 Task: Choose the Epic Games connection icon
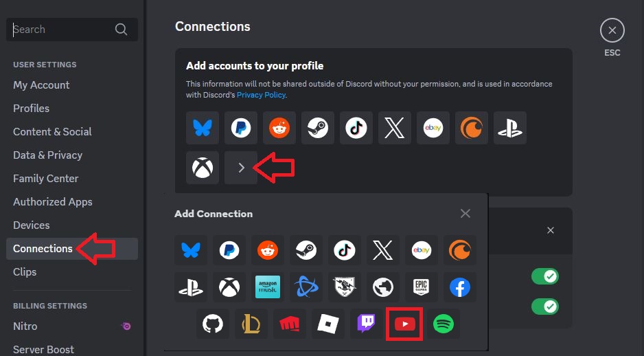coord(422,287)
